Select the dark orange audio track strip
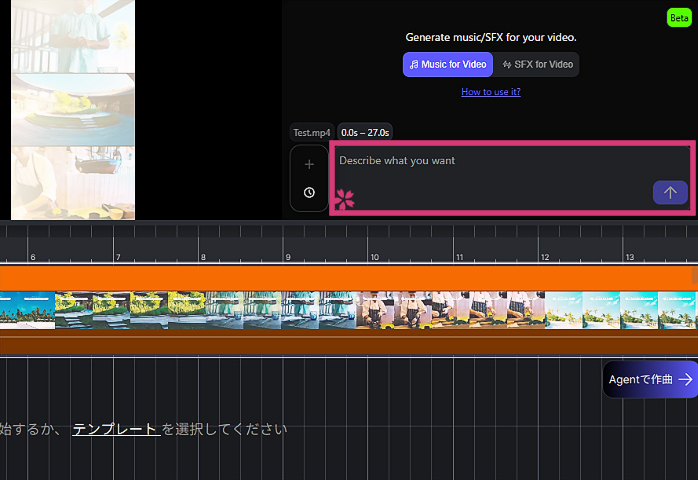 [x=348, y=345]
